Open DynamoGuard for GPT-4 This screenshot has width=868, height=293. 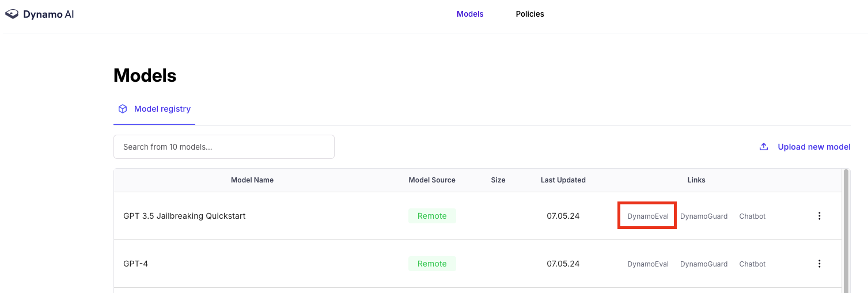[704, 264]
